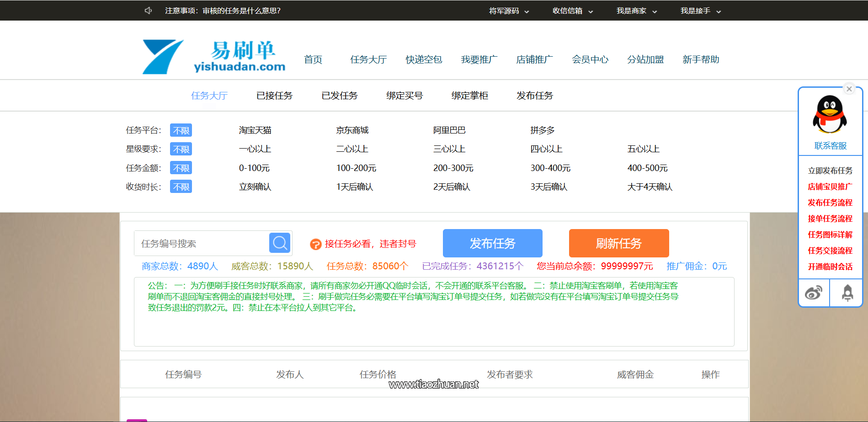Select 不限 for 收货时长 filter
This screenshot has width=868, height=422.
181,186
